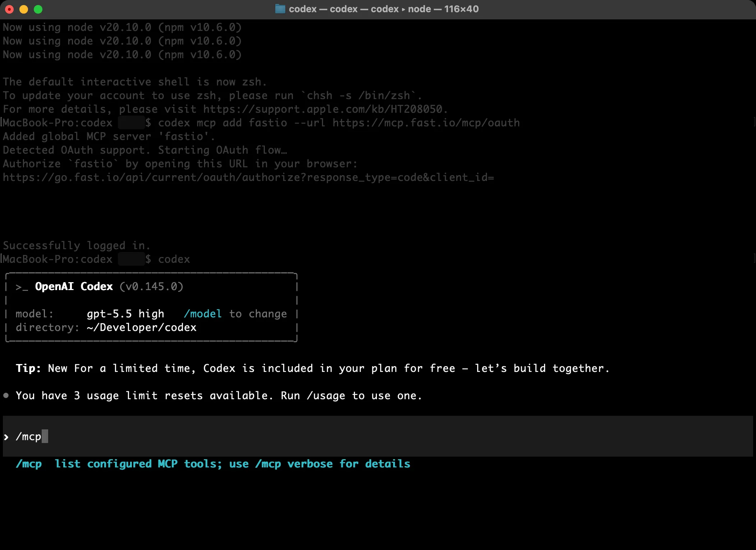Click the window title 'codex — codex — codex ▸ node'
Image resolution: width=756 pixels, height=550 pixels.
tap(384, 9)
